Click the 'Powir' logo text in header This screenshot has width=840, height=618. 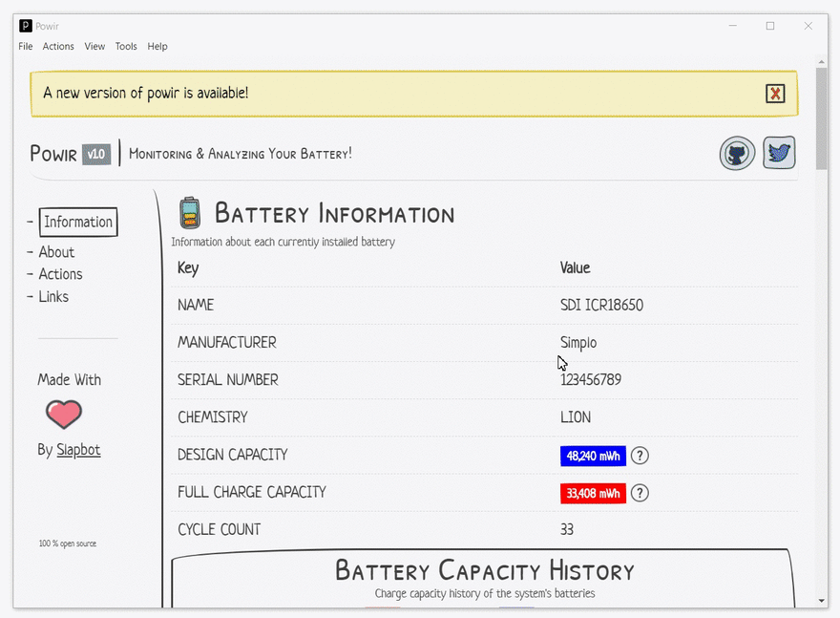coord(53,154)
